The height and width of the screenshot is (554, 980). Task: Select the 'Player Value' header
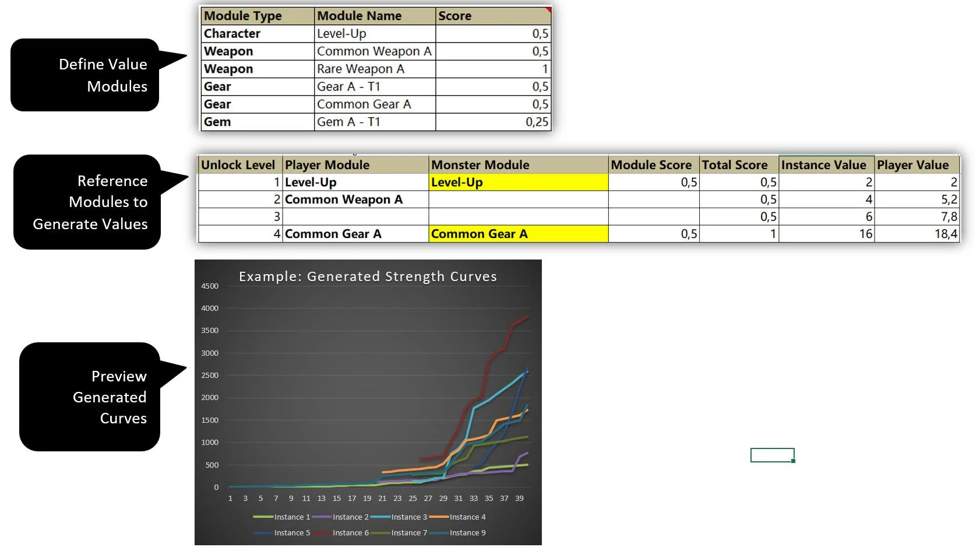917,164
